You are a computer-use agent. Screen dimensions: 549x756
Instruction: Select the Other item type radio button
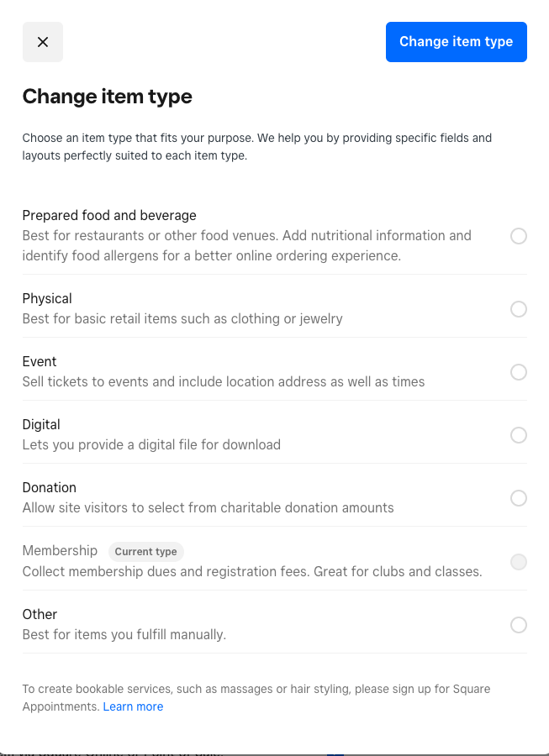click(x=519, y=625)
